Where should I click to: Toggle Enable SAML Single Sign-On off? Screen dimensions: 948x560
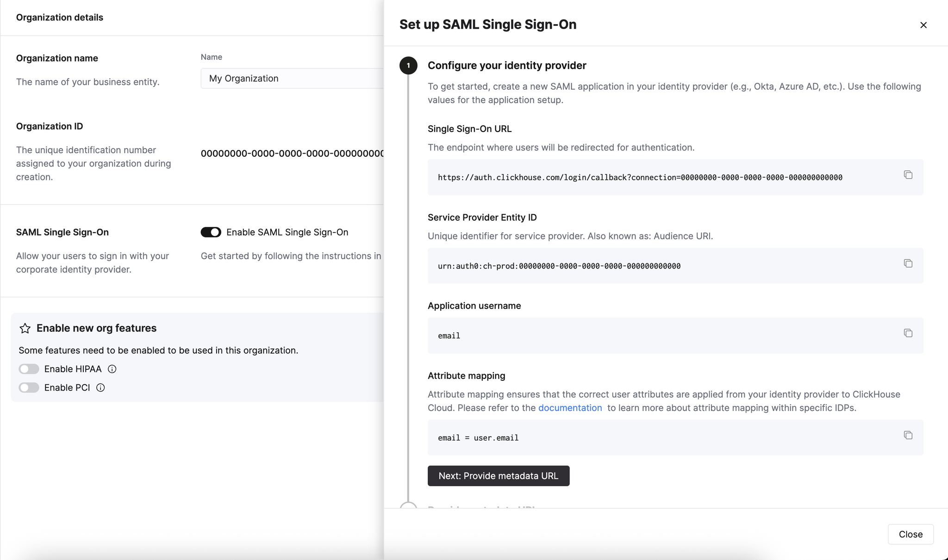coord(211,232)
